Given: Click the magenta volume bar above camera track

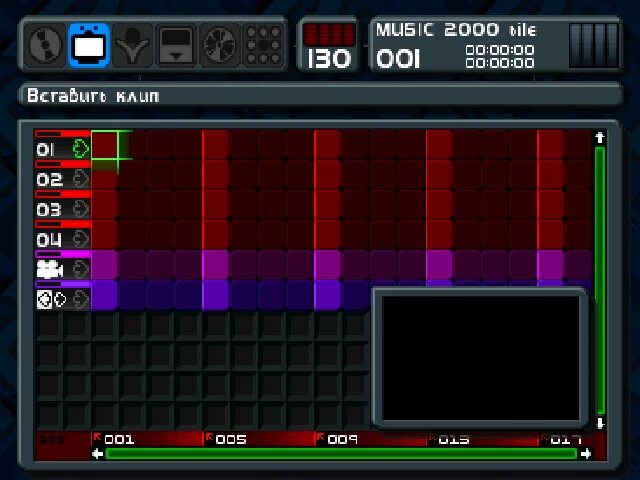Looking at the screenshot, I should tap(62, 254).
